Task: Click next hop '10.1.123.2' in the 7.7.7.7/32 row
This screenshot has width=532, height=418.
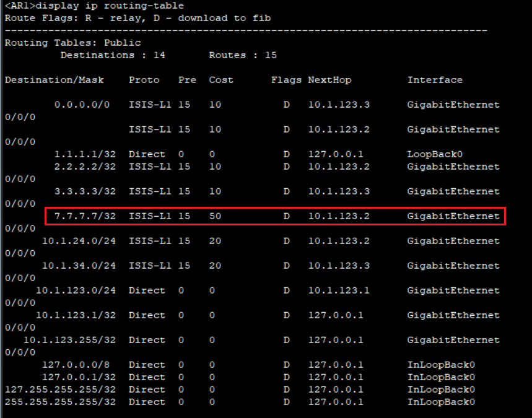Action: (x=339, y=216)
